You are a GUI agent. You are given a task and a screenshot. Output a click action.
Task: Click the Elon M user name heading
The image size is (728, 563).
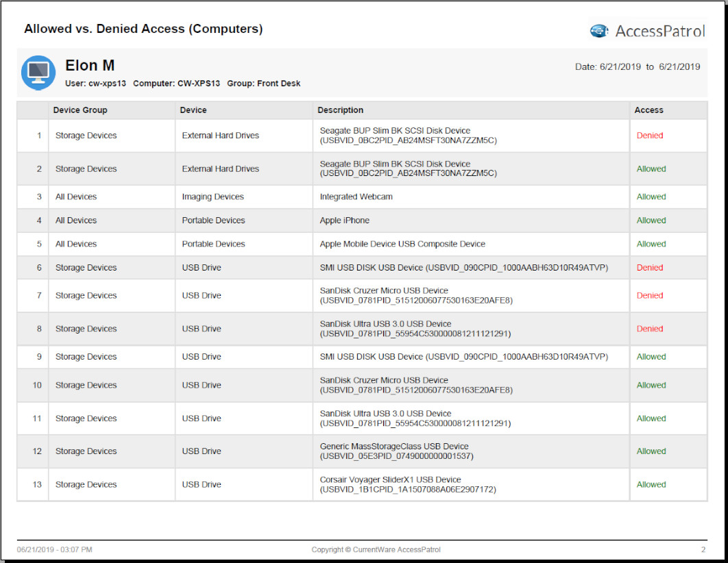tap(90, 66)
